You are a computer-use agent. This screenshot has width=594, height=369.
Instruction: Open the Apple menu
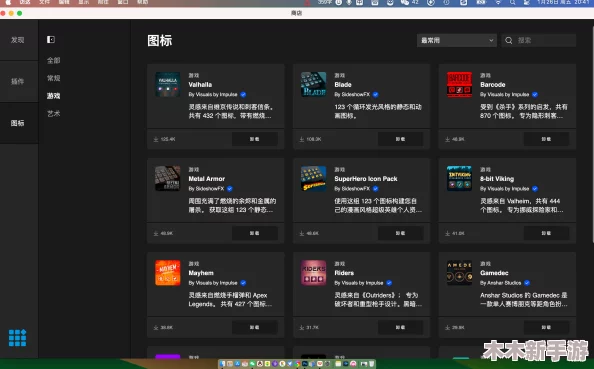coord(8,2)
